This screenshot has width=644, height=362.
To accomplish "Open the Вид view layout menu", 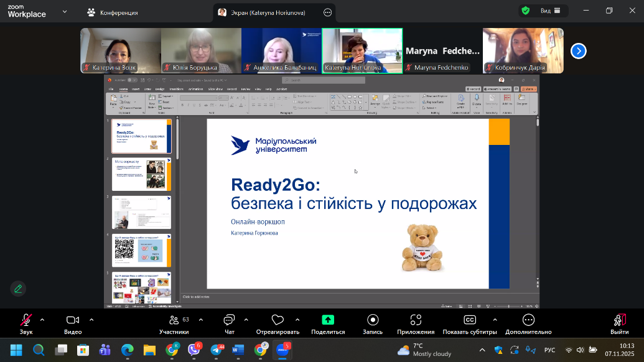I will pos(549,11).
